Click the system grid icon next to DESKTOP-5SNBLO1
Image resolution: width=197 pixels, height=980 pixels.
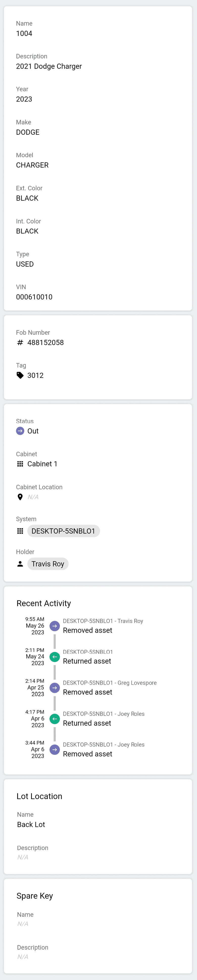[x=20, y=531]
